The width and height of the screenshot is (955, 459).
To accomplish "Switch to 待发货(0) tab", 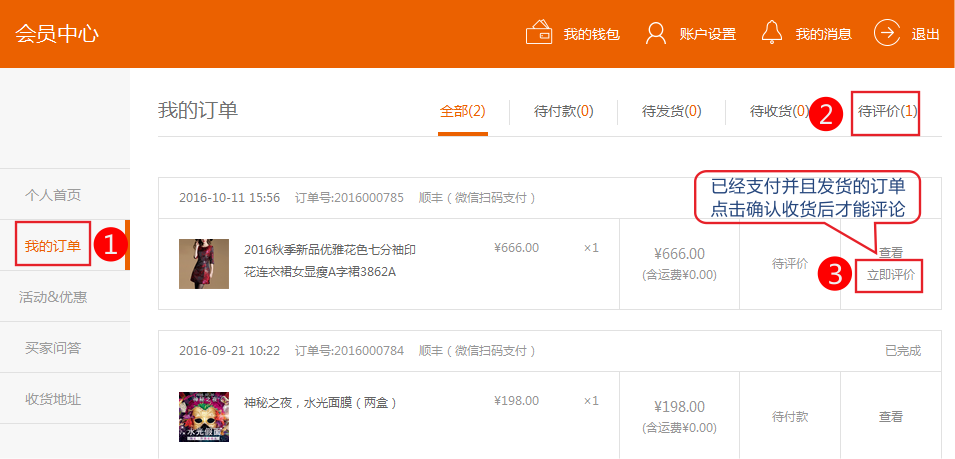I will (x=671, y=111).
